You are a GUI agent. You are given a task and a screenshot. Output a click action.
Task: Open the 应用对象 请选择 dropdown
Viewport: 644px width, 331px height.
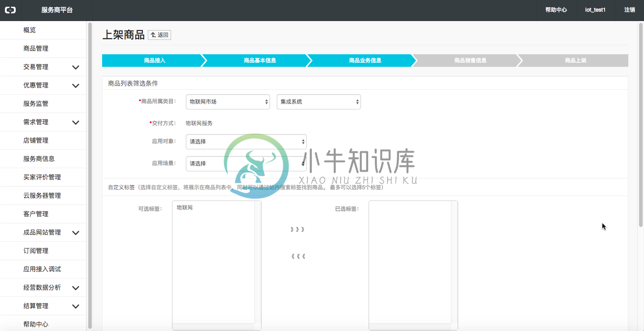tap(246, 142)
